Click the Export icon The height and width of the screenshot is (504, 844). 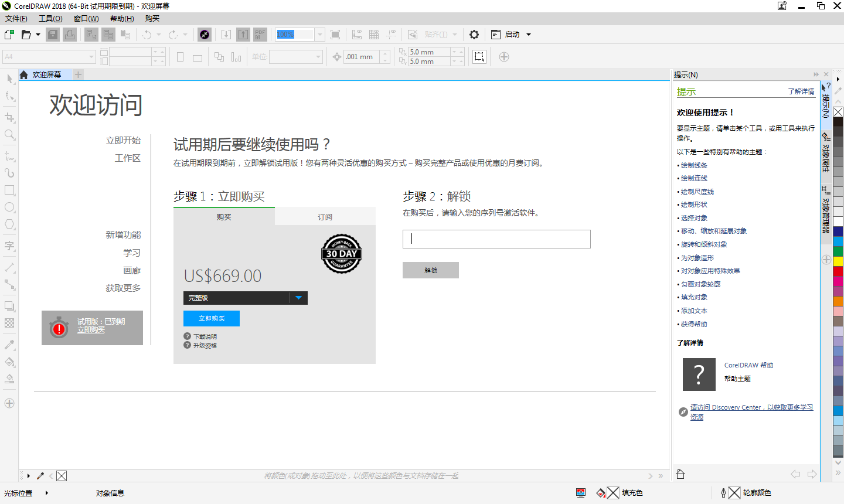pos(243,35)
